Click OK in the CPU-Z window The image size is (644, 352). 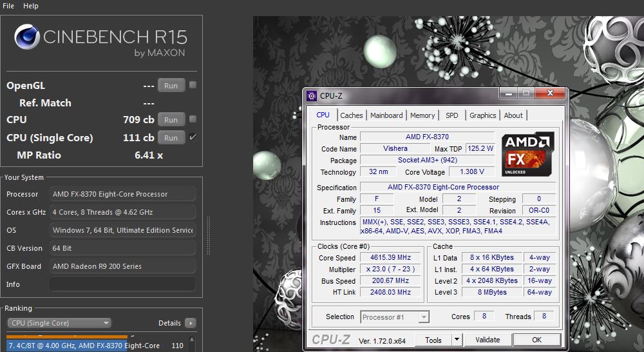[537, 340]
